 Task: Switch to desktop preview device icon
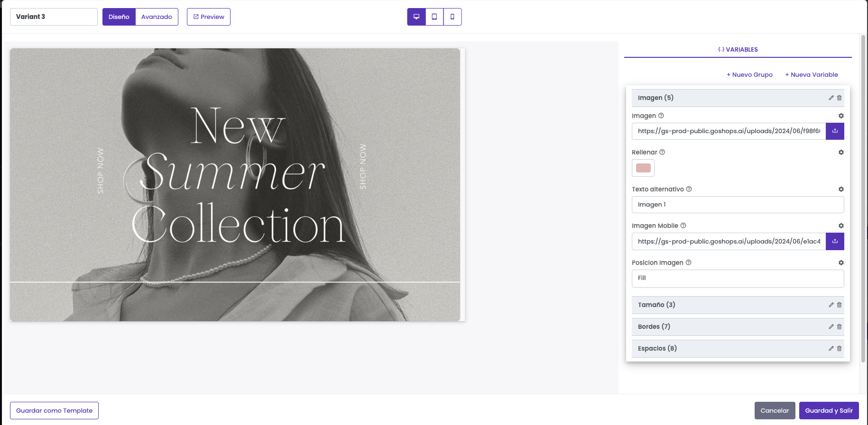point(416,17)
